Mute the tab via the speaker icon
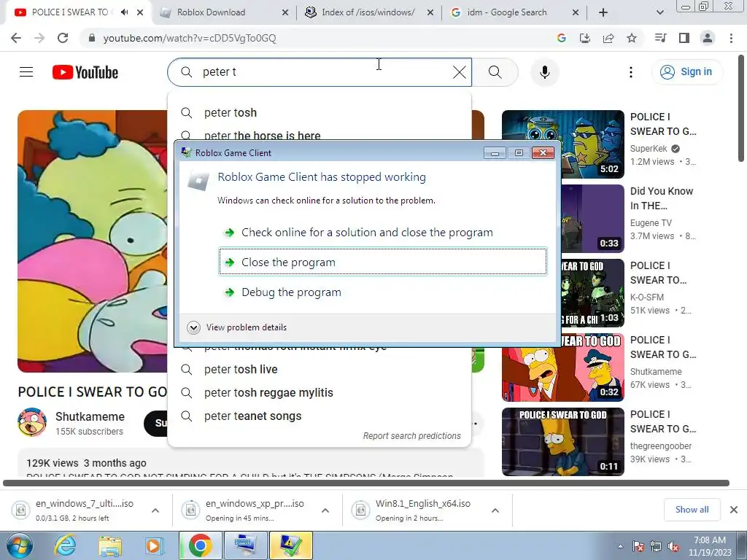Image resolution: width=747 pixels, height=560 pixels. click(124, 12)
